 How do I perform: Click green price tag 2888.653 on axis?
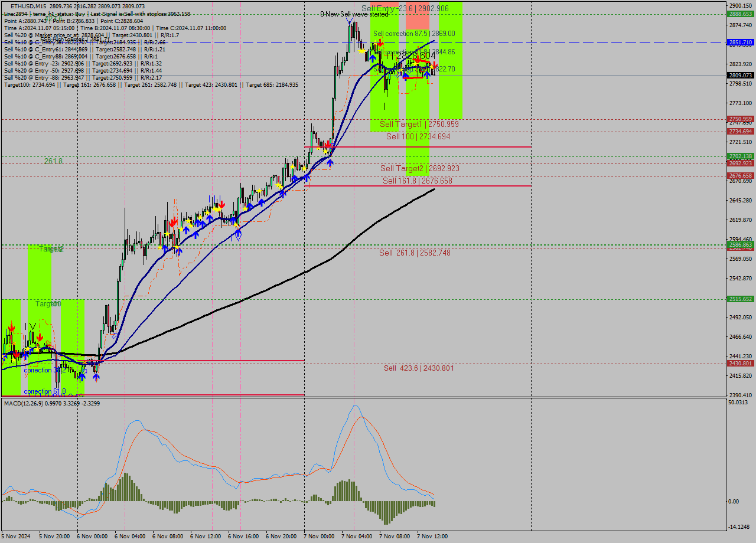[x=740, y=14]
